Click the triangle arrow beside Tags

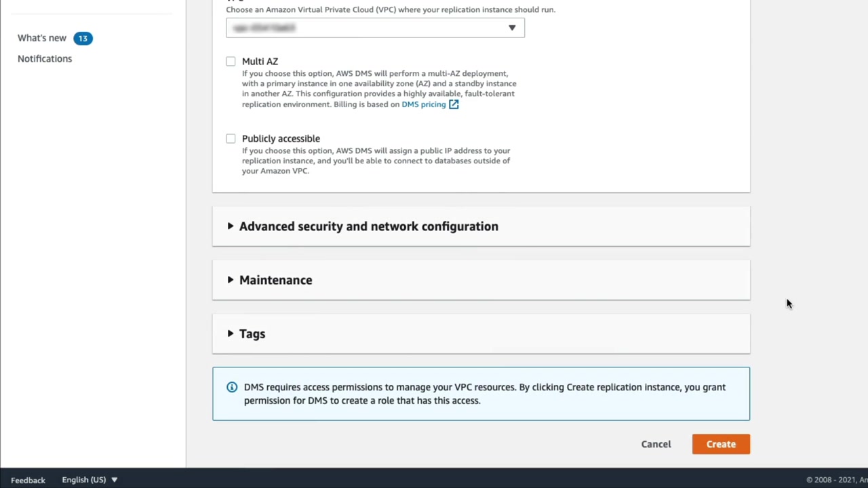pyautogui.click(x=231, y=333)
